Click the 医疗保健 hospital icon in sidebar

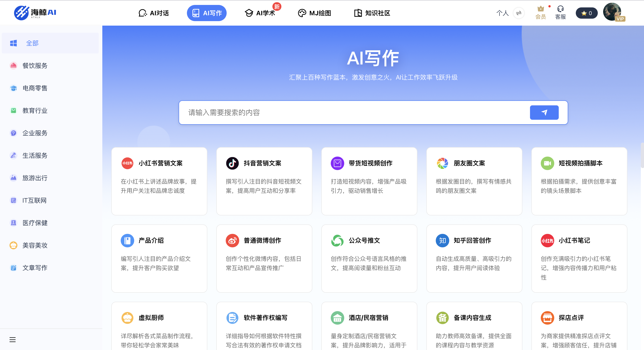click(13, 223)
